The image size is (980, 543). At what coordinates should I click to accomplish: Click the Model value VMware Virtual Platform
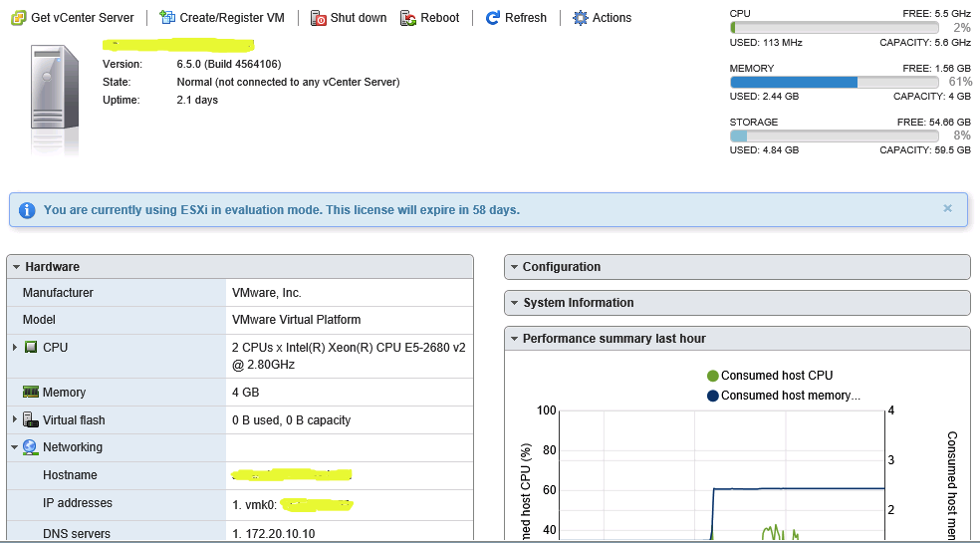tap(296, 320)
